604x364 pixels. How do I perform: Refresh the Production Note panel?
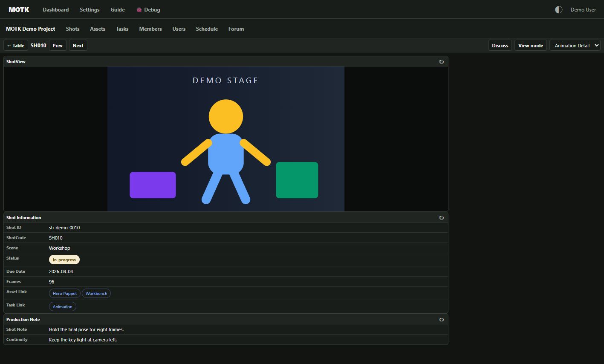tap(441, 320)
